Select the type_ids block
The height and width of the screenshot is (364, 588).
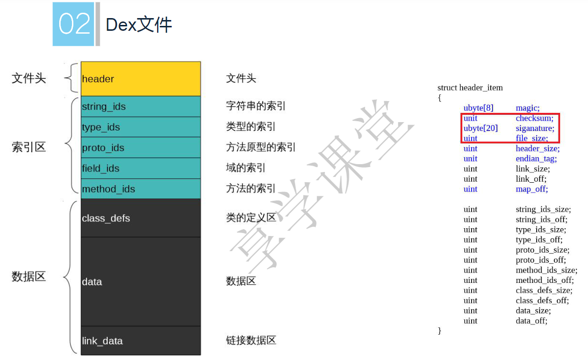[141, 127]
